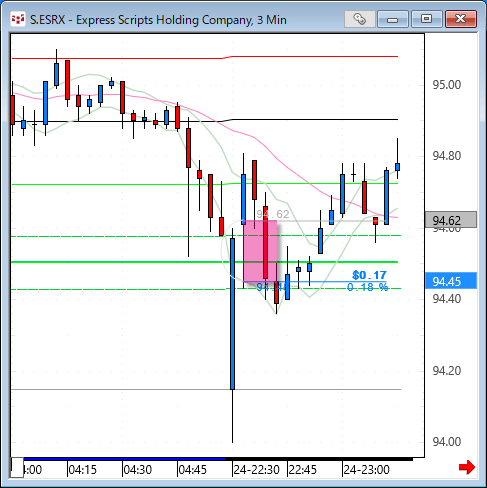Close the S.ESRX chart window
This screenshot has height=488, width=487.
461,19
